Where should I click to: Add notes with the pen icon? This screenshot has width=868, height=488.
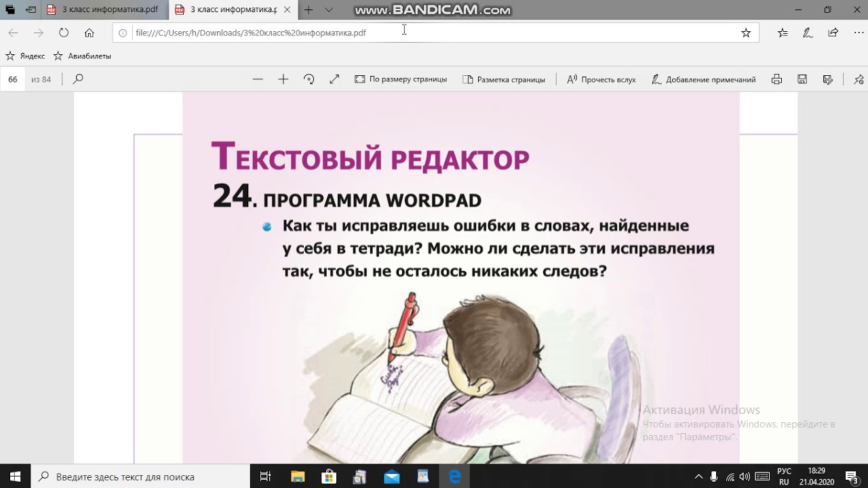[x=808, y=33]
